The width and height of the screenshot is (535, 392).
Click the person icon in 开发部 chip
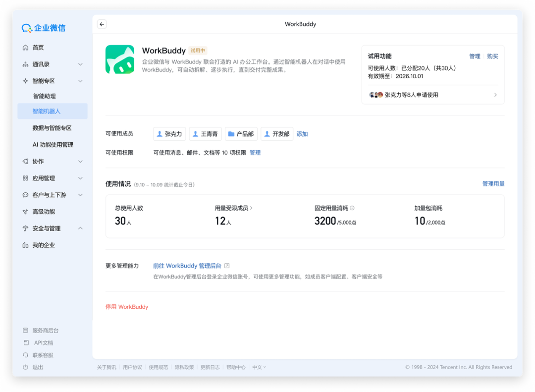267,134
